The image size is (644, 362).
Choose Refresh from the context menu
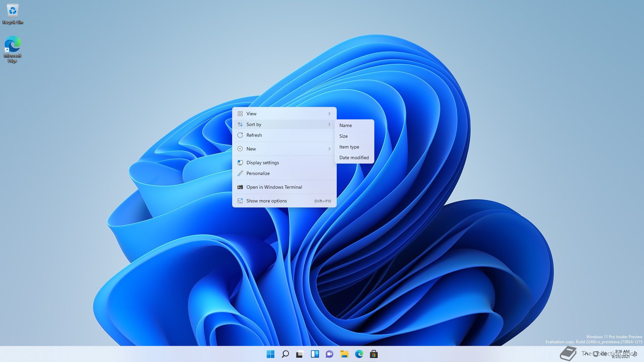(x=284, y=135)
